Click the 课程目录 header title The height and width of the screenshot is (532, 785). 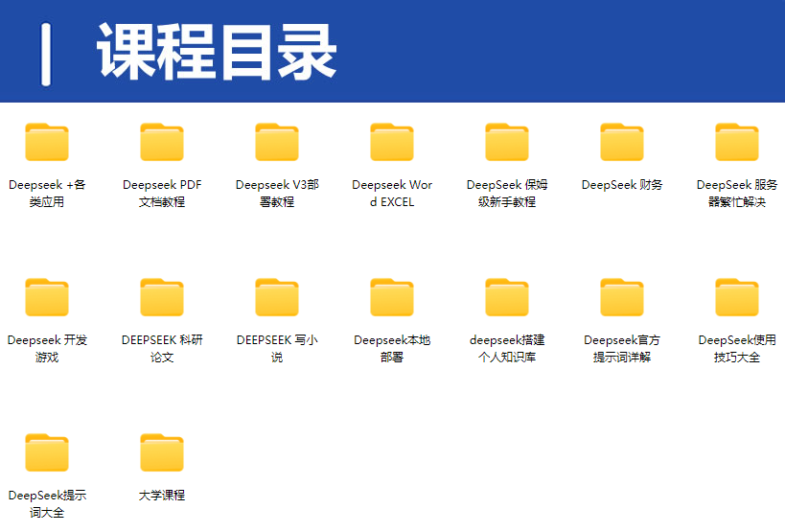click(217, 52)
